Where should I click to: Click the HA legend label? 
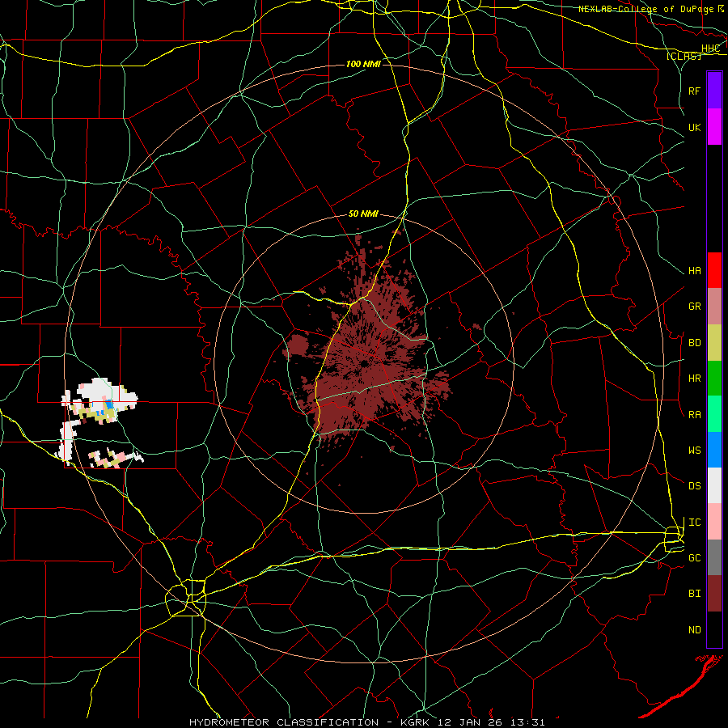coord(694,271)
